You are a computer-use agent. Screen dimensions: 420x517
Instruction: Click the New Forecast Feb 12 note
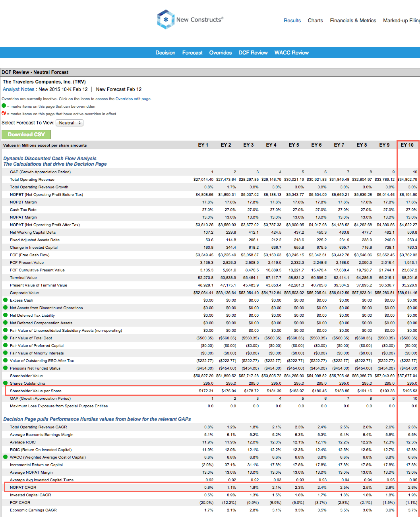click(x=119, y=89)
